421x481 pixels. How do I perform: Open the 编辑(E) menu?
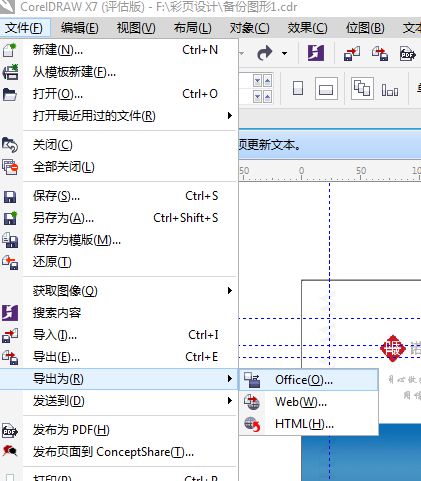[x=80, y=28]
